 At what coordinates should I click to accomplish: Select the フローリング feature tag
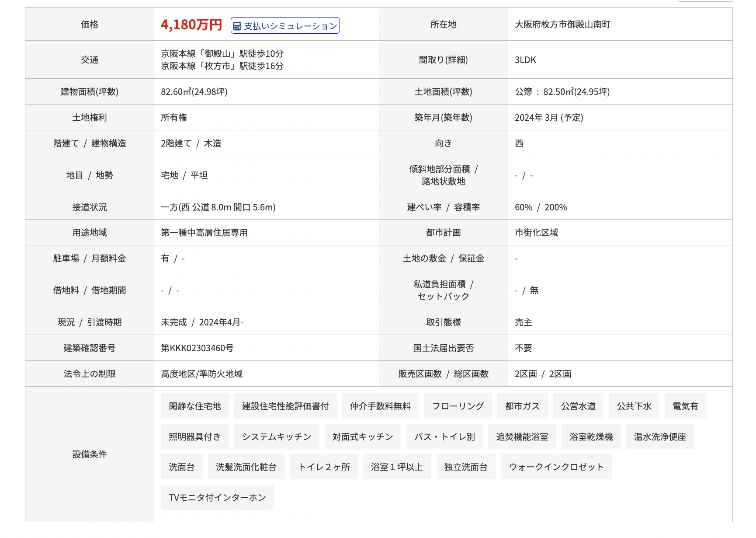tap(458, 406)
